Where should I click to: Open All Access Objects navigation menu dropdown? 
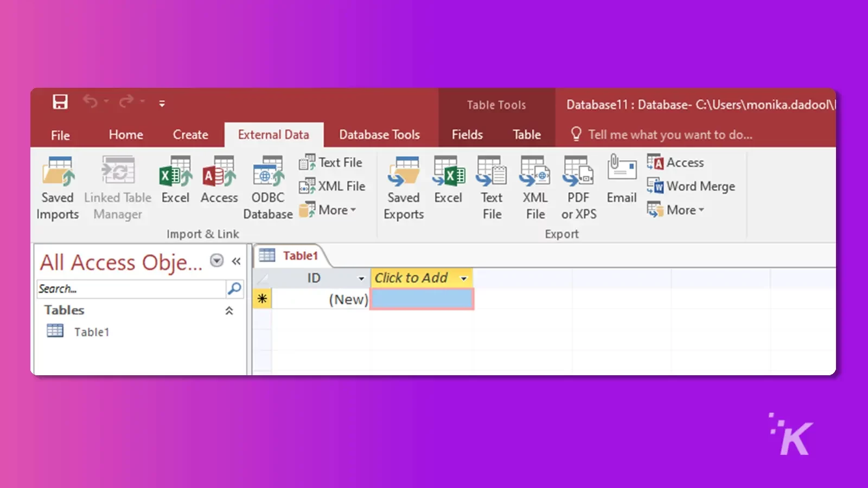pos(216,261)
